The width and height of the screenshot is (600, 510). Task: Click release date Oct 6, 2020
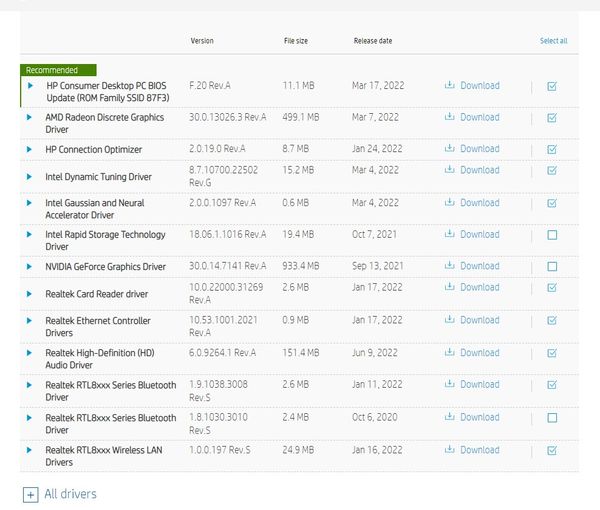375,417
